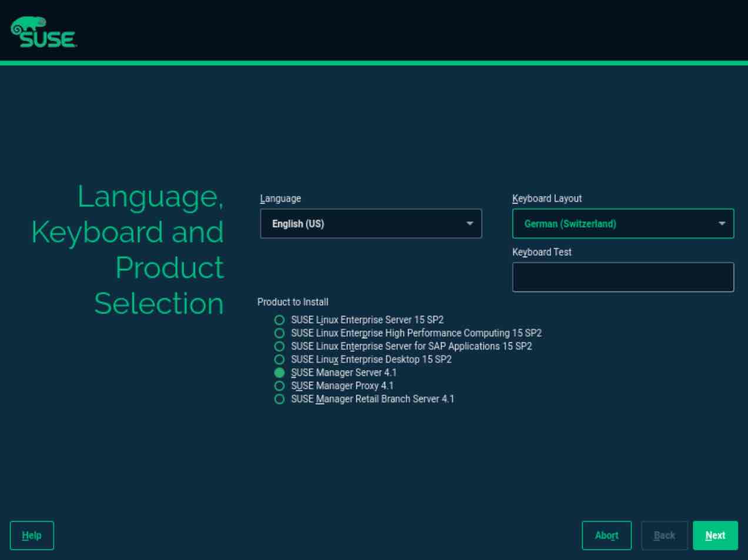Click the 'Keyboard Layout' field label
Viewport: 748px width, 560px height.
coord(547,199)
